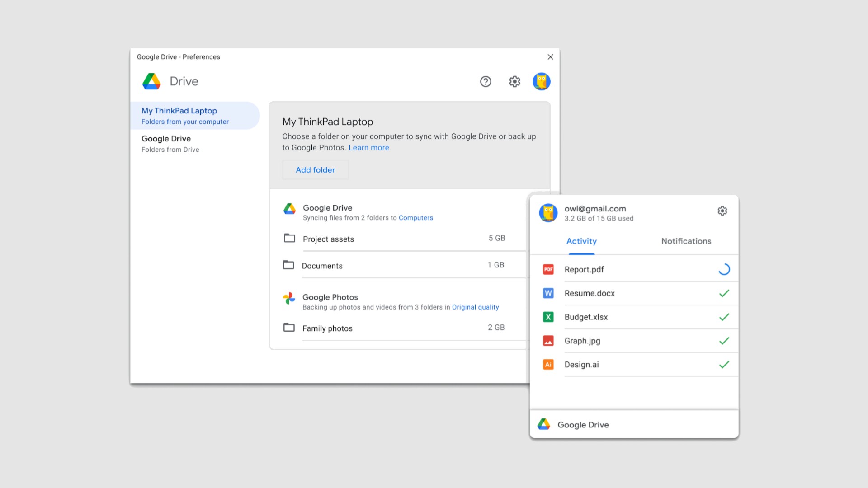Click Budget.xlsx file name
868x488 pixels.
586,317
